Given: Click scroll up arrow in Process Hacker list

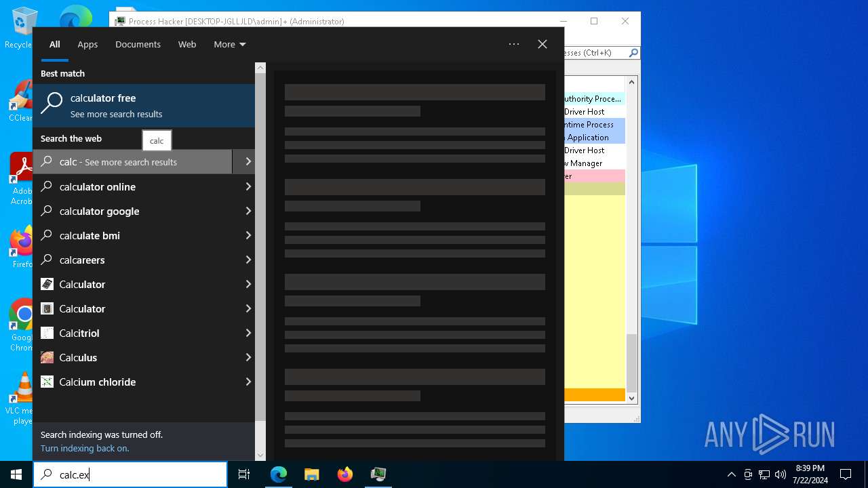Looking at the screenshot, I should pos(632,82).
